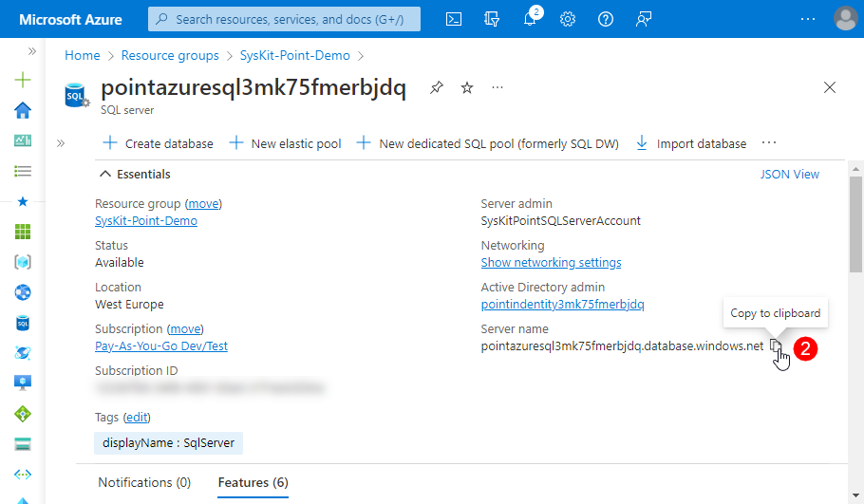Click Import database command
The height and width of the screenshot is (504, 864).
[x=691, y=143]
